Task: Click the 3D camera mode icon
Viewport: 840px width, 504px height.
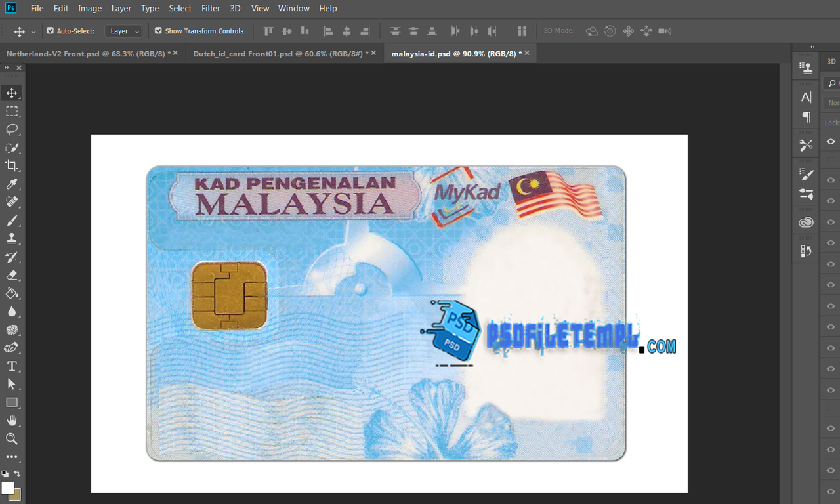Action: click(665, 31)
